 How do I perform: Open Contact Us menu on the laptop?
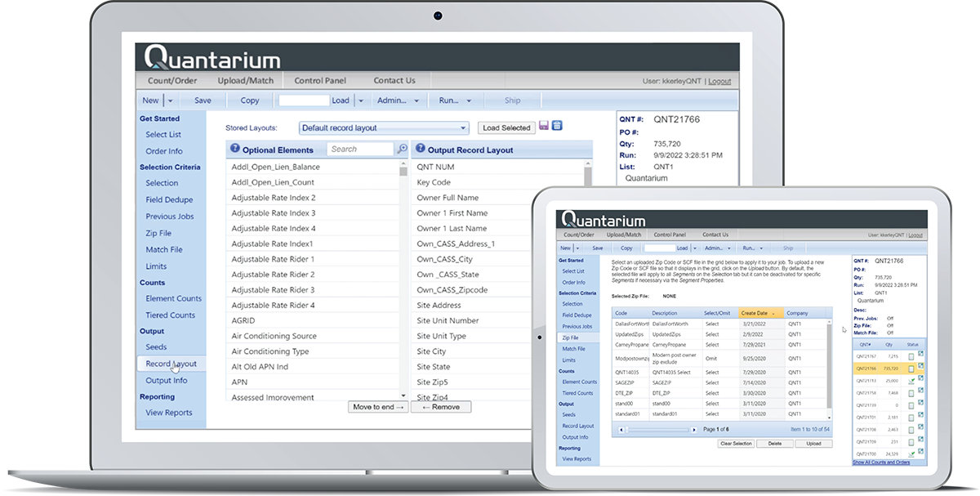pos(394,80)
